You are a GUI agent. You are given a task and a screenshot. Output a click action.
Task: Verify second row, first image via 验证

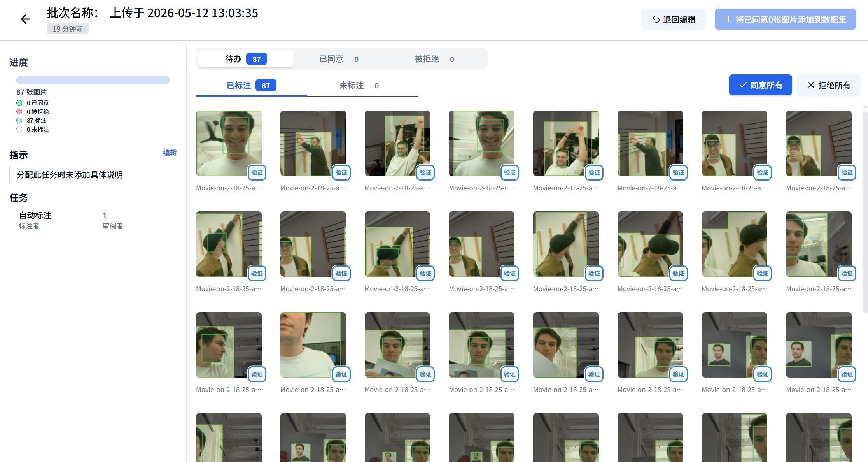click(257, 273)
